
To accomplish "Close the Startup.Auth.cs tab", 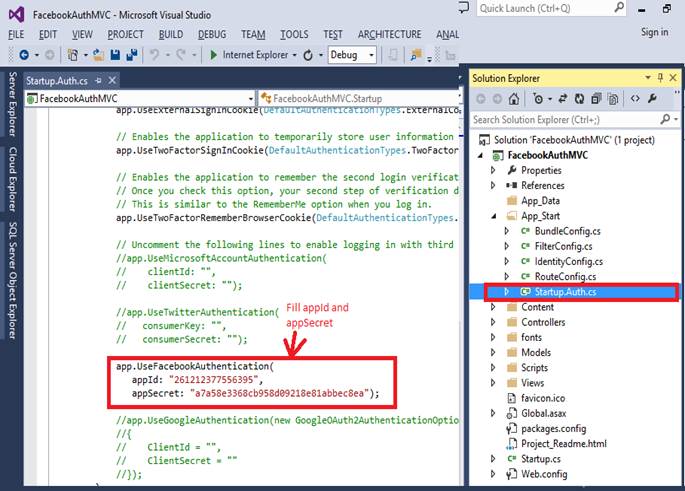I will pyautogui.click(x=112, y=80).
